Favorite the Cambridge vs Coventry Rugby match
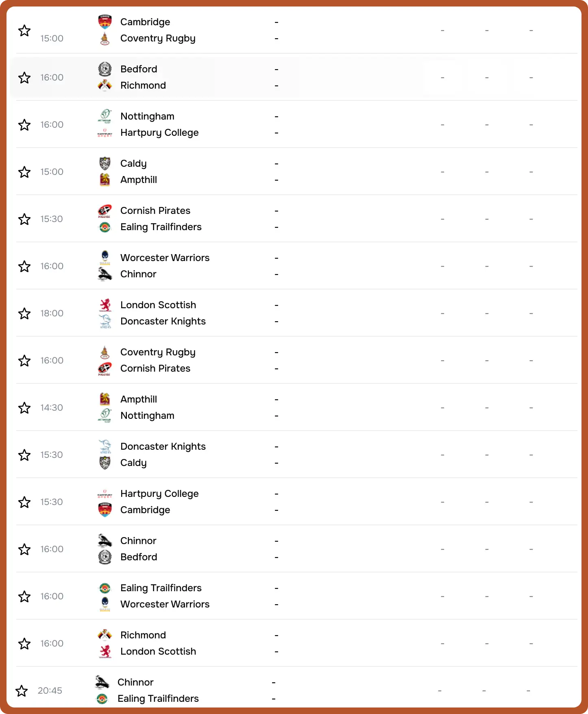Viewport: 588px width, 714px height. coord(24,30)
